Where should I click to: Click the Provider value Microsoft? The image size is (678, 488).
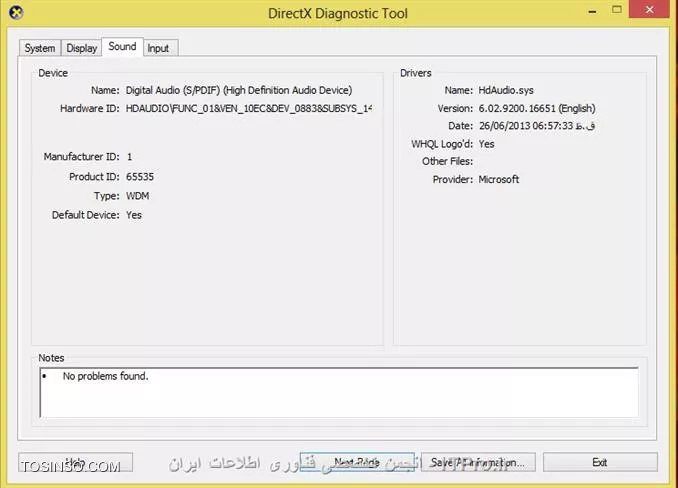(x=499, y=179)
